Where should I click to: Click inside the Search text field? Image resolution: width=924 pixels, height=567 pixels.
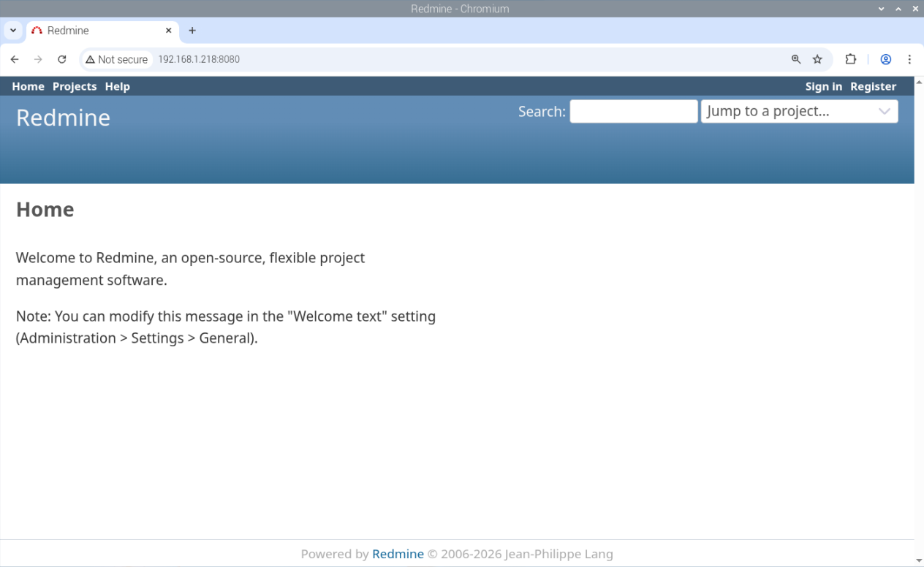[633, 111]
